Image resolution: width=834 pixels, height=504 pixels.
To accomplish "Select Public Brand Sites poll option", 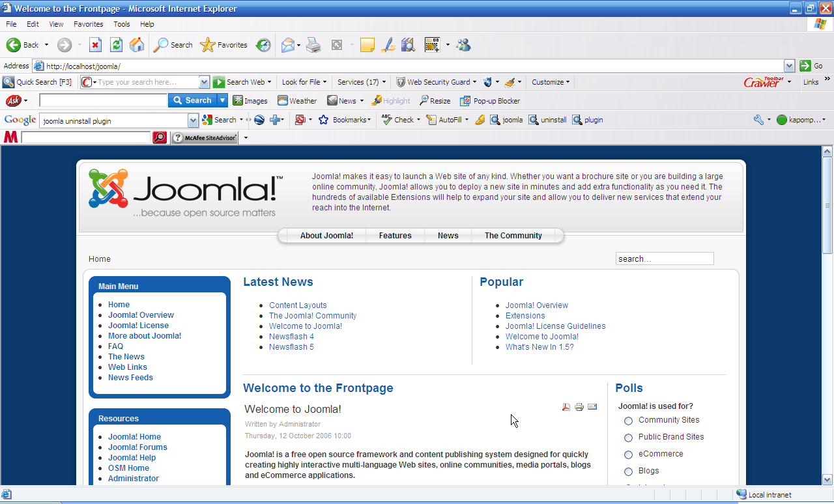I will [x=628, y=438].
